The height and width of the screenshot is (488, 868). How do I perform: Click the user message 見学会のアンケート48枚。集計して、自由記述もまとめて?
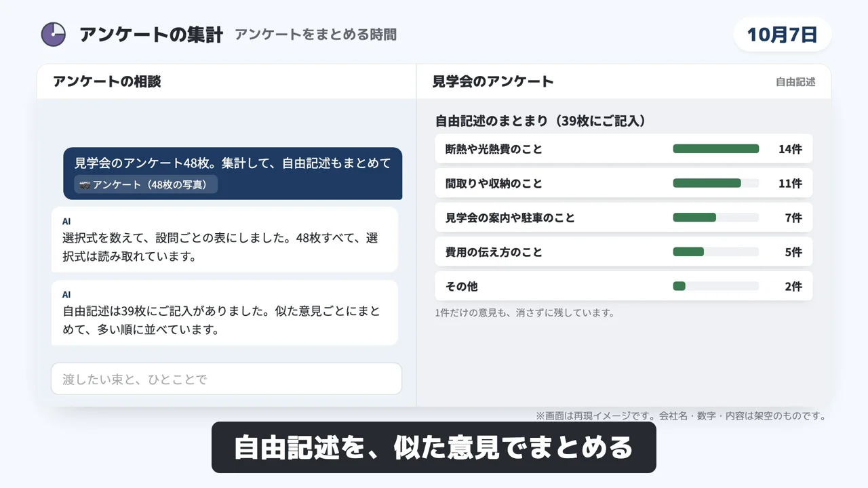pyautogui.click(x=233, y=174)
